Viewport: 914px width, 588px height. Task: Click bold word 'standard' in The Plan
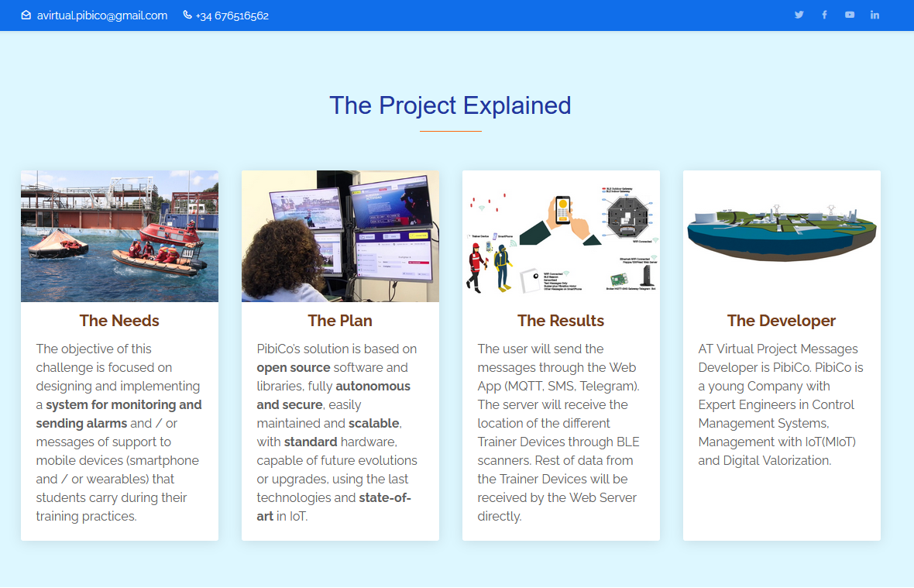click(x=311, y=442)
